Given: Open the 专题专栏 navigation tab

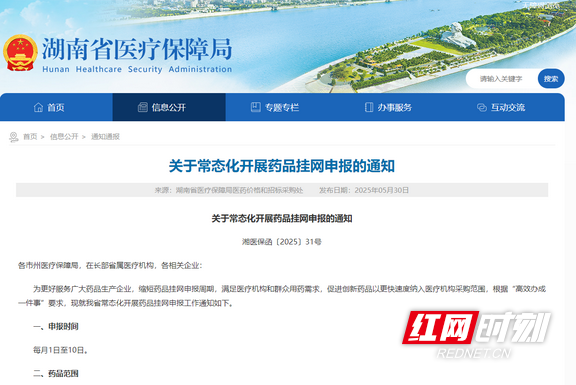Looking at the screenshot, I should tap(282, 107).
